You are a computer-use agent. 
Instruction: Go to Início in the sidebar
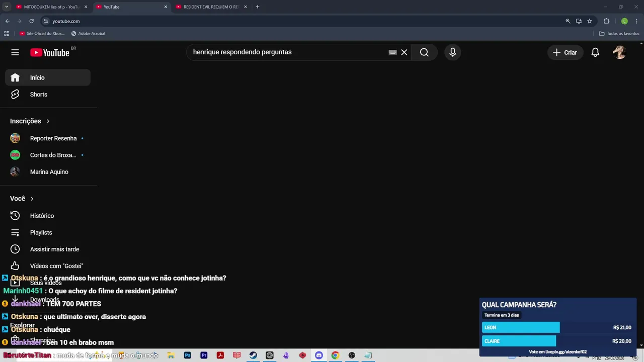(48, 77)
